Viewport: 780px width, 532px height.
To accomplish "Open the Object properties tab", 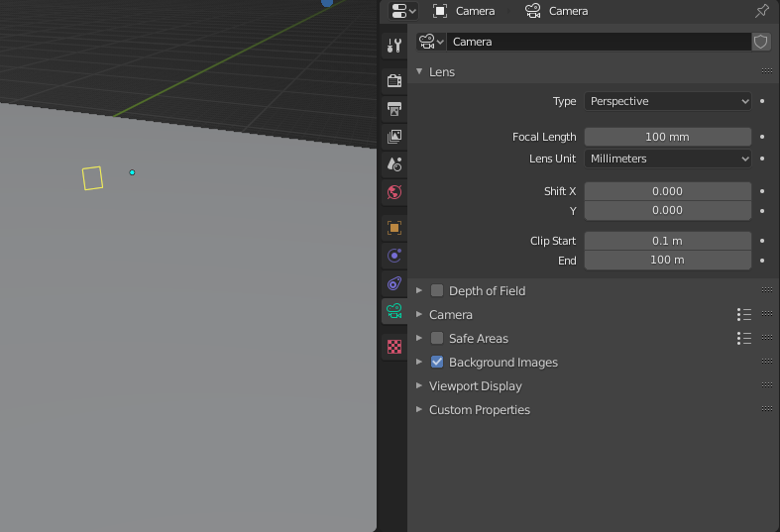I will pos(394,228).
